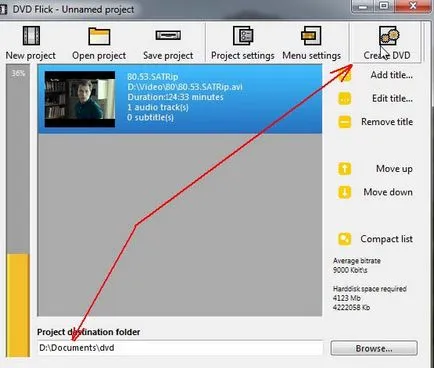Click the Browse... button
The height and width of the screenshot is (368, 434).
point(374,348)
